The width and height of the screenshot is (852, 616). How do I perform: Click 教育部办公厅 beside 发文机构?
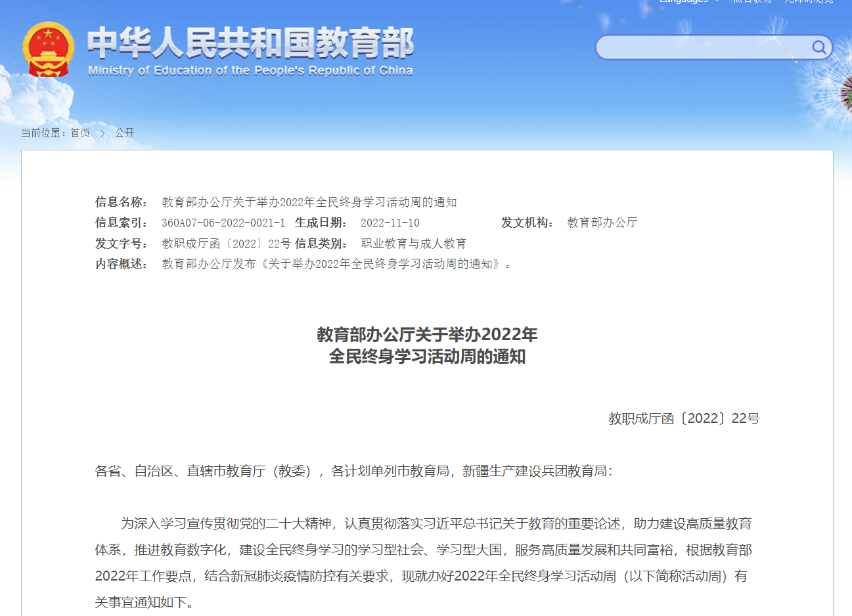coord(602,223)
